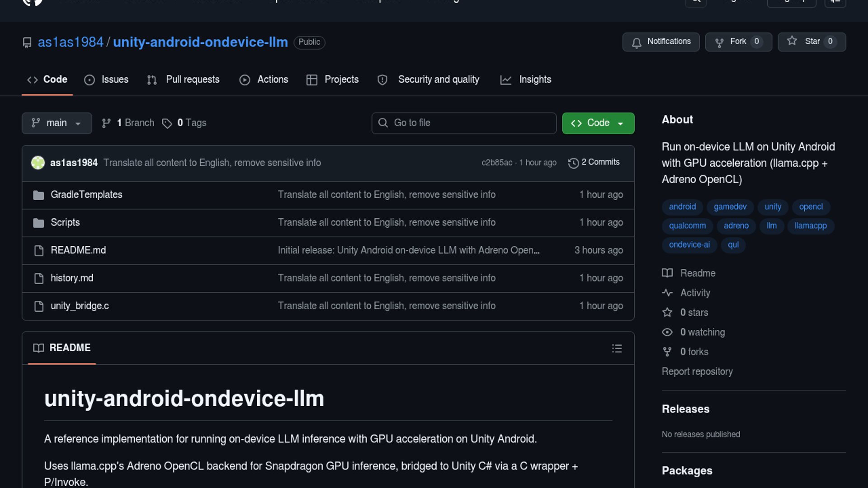Click the 0 watching eye link
The width and height of the screenshot is (868, 488).
[x=702, y=332]
